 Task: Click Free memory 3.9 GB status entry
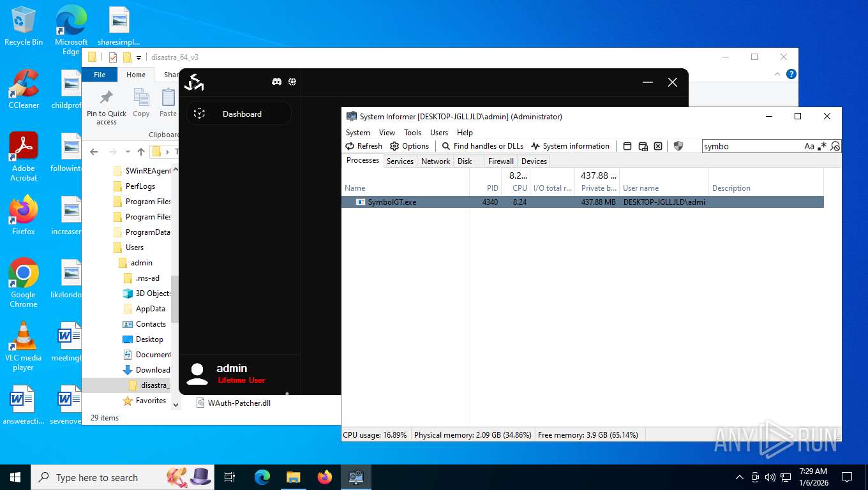tap(588, 435)
